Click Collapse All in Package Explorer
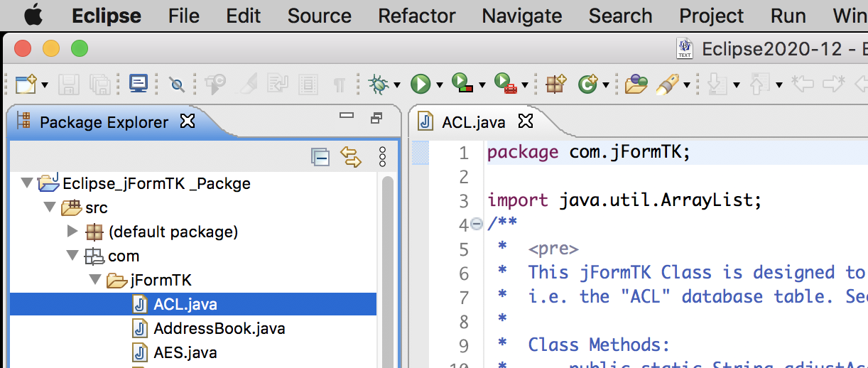 [x=320, y=157]
